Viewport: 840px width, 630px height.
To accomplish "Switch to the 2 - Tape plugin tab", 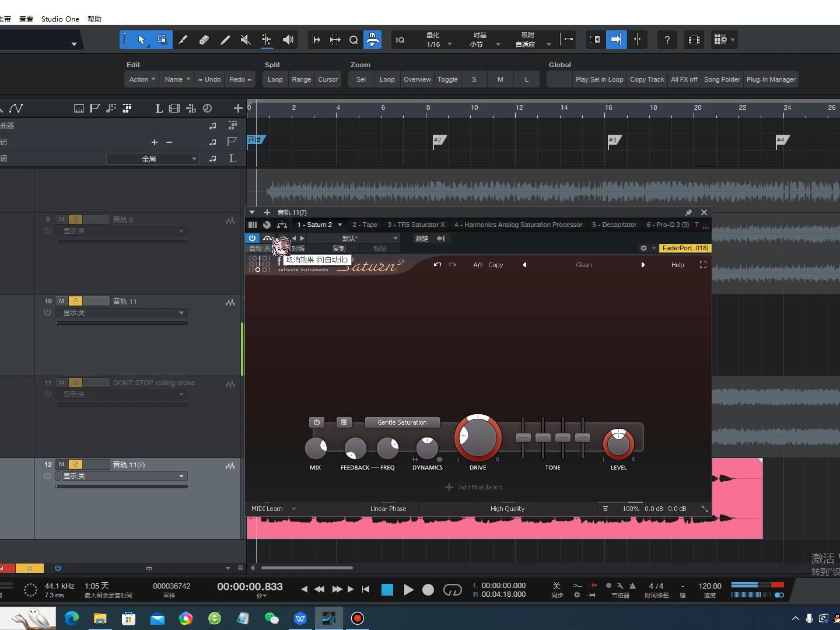I will click(x=365, y=225).
